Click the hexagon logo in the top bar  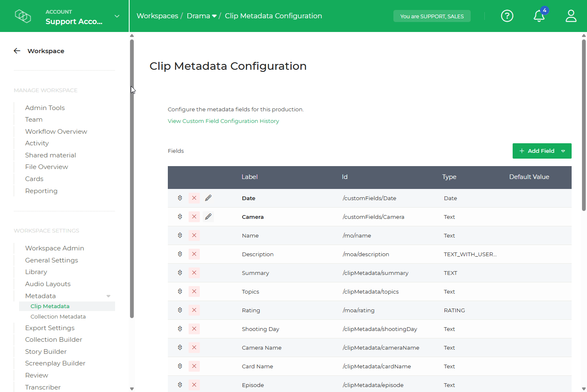pyautogui.click(x=23, y=16)
